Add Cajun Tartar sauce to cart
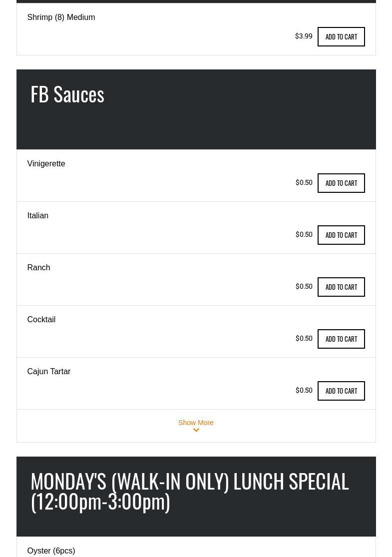Viewport: 392px width, 557px height. pyautogui.click(x=341, y=391)
